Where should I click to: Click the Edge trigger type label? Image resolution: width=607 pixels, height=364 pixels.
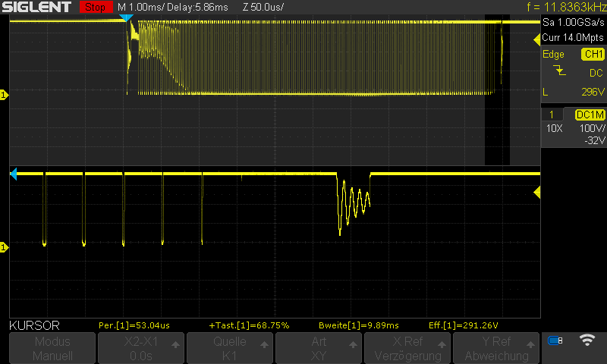coord(553,55)
